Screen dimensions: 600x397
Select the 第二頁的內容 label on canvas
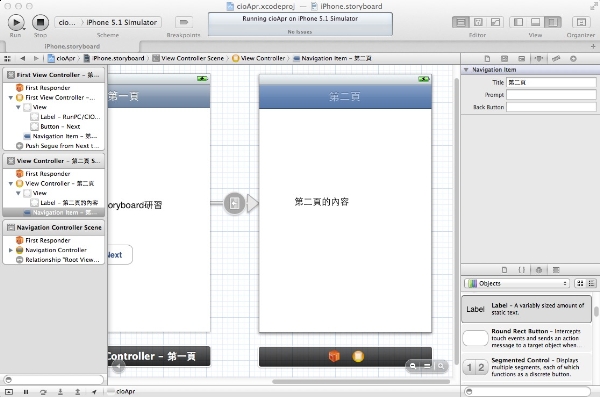321,202
